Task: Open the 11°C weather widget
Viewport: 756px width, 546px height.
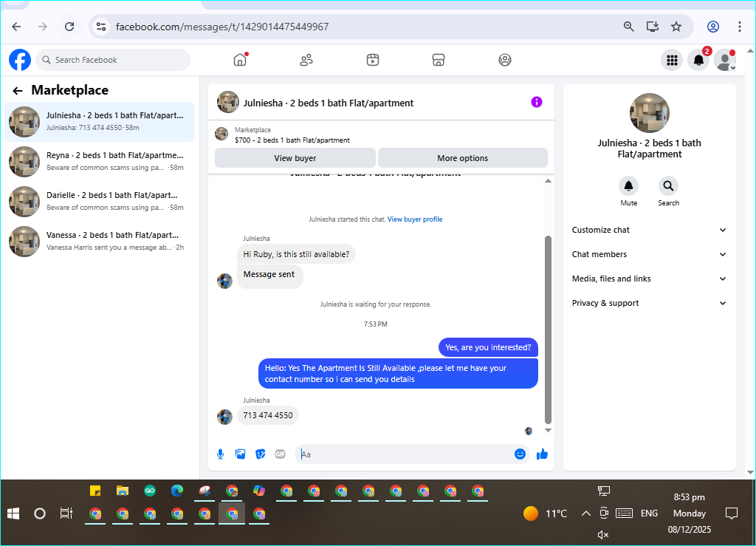Action: pyautogui.click(x=546, y=513)
